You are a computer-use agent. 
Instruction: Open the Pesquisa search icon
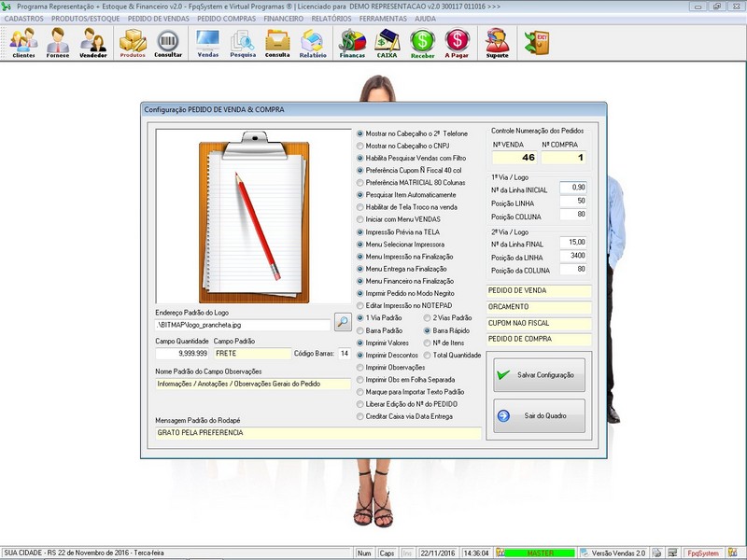pos(243,42)
